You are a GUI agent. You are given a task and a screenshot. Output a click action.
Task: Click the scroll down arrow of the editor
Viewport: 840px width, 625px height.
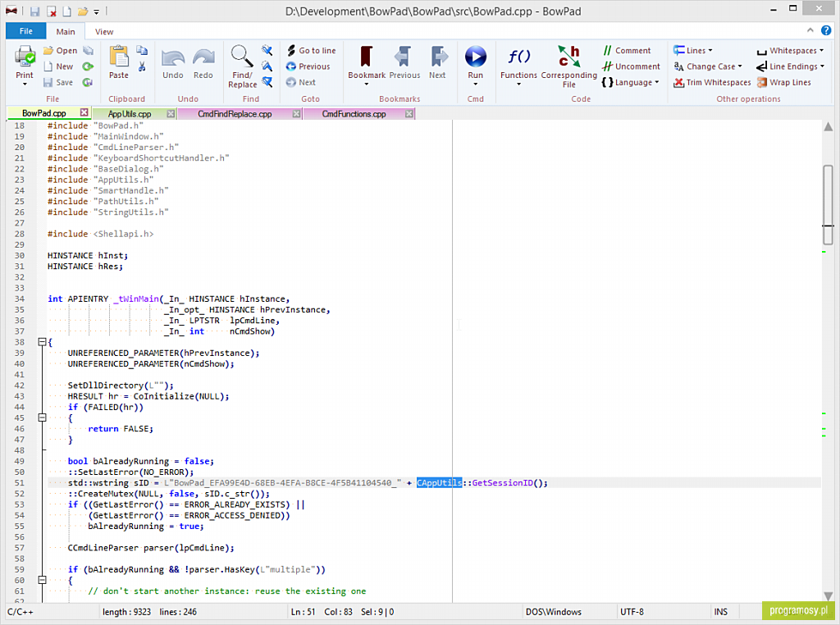tap(829, 595)
